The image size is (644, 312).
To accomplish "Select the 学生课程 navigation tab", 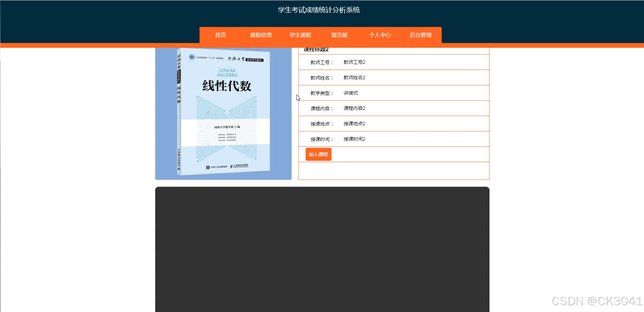I will point(300,35).
